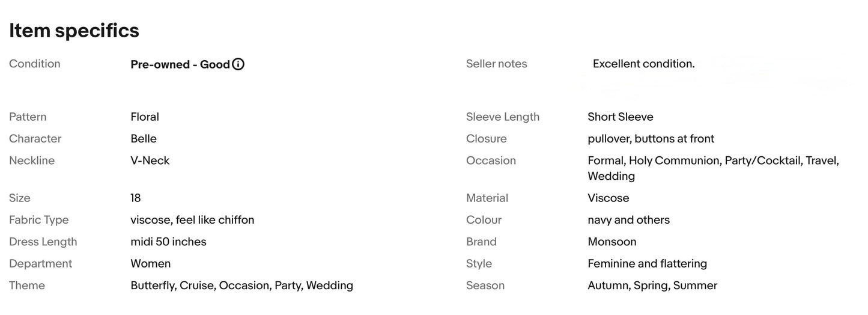Click the Item specifics heading

pos(74,30)
